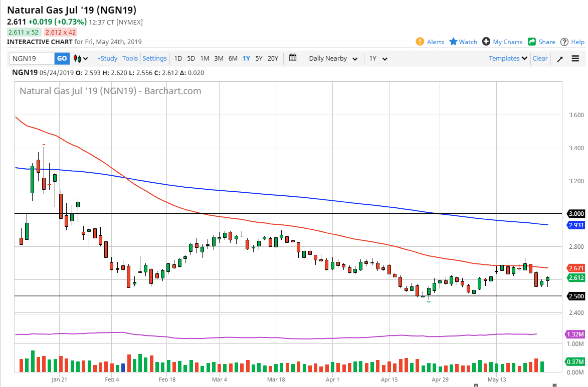Screen dimensions: 588x387
Task: Click the Alerts bell icon
Action: 420,42
